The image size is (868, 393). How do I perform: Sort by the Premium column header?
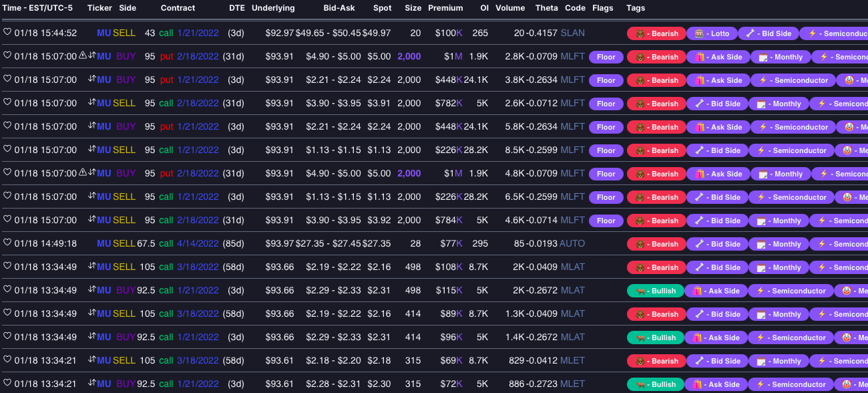445,8
